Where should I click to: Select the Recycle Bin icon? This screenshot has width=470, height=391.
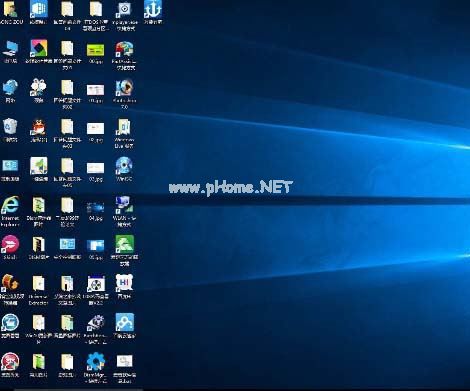10,127
